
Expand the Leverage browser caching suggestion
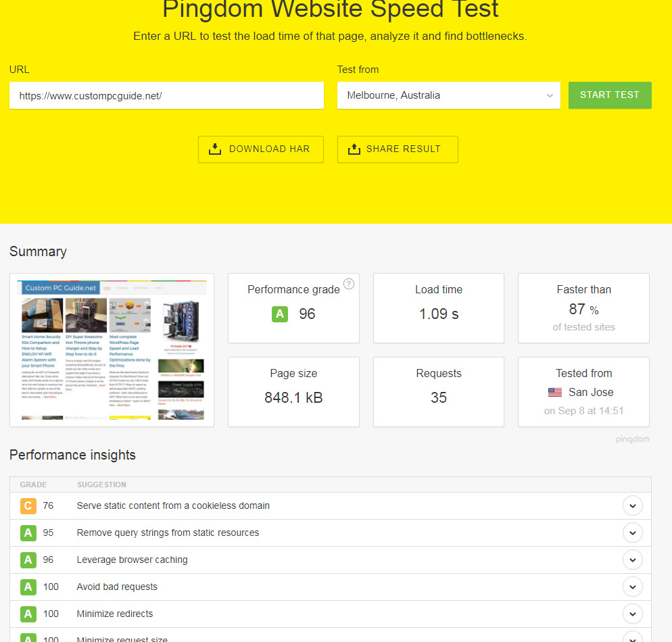[x=632, y=560]
